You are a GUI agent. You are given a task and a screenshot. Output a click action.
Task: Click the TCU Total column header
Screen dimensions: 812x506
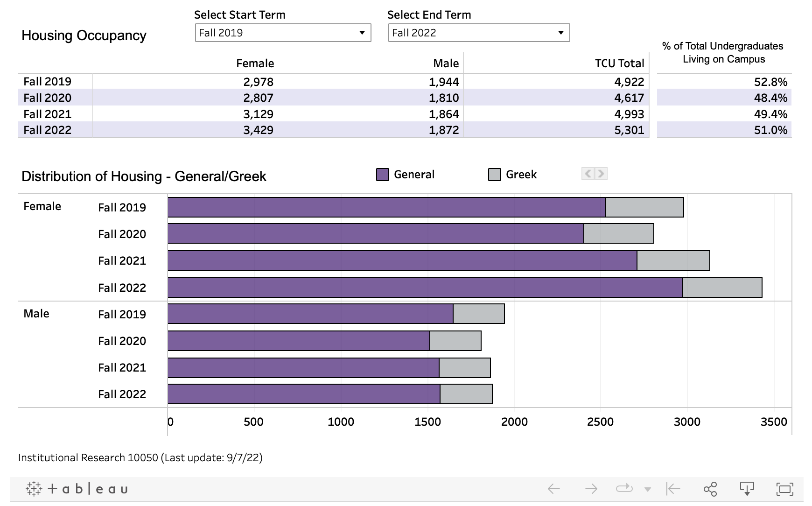(x=619, y=63)
